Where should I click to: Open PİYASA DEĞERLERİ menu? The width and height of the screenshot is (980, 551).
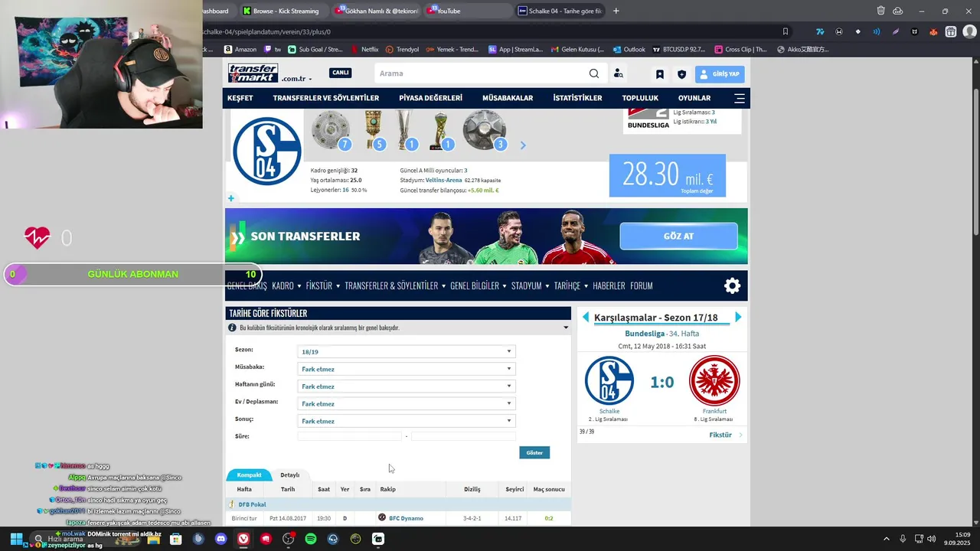(430, 98)
